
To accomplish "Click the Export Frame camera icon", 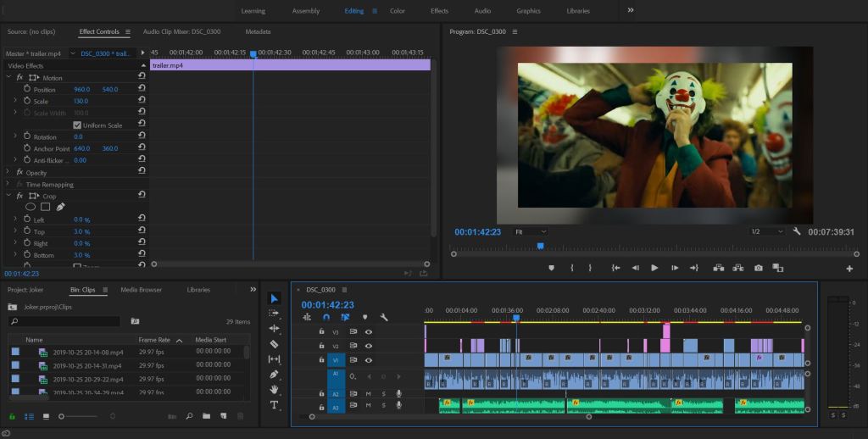I will coord(758,268).
